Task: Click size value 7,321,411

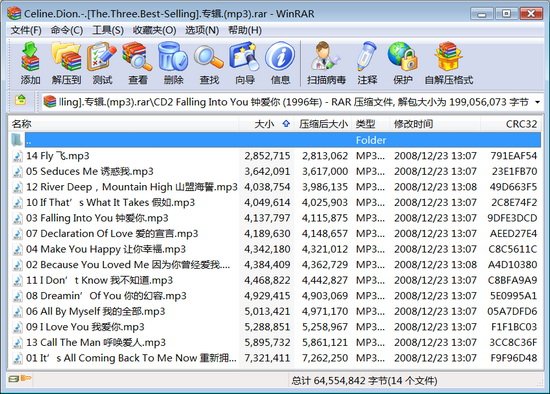Action: [267, 358]
